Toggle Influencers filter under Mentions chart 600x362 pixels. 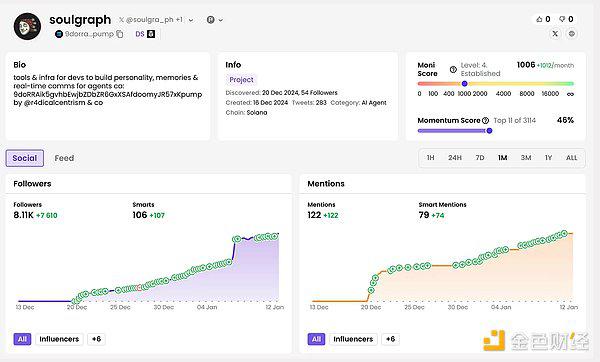(x=353, y=339)
